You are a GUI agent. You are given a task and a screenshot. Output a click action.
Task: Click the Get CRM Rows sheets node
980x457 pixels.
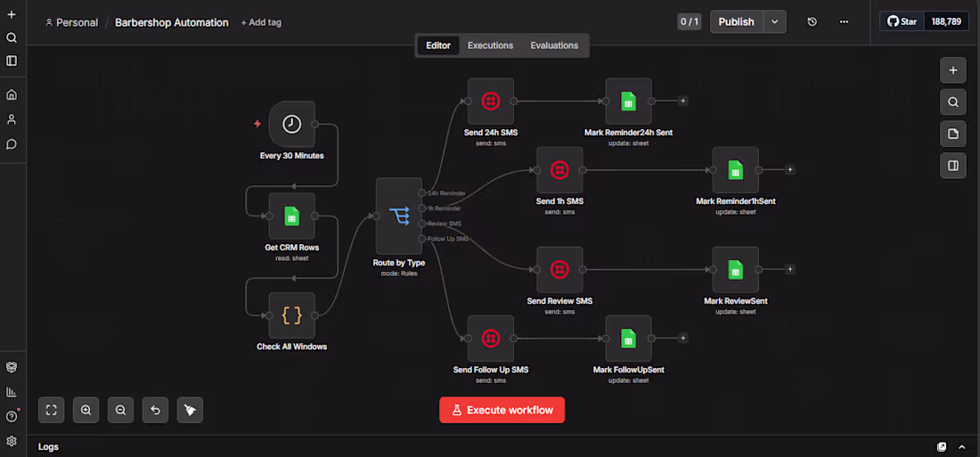tap(292, 216)
